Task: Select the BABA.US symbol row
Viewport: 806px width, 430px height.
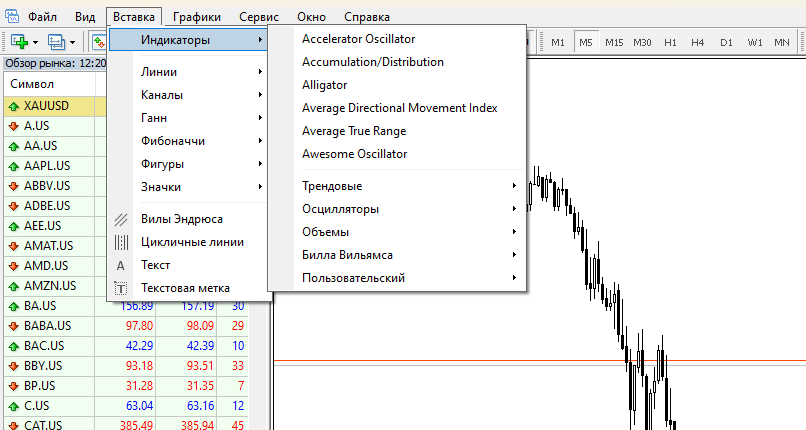Action: pos(126,326)
